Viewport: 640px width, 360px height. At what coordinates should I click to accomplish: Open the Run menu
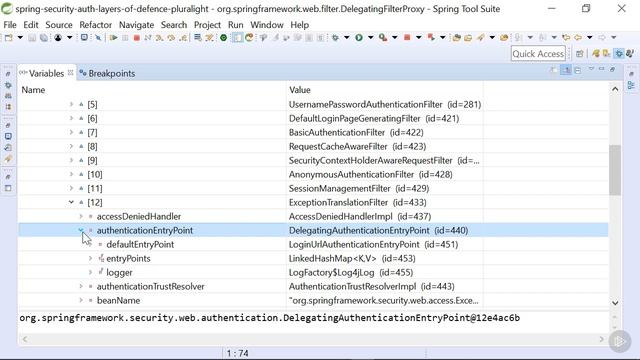point(236,25)
